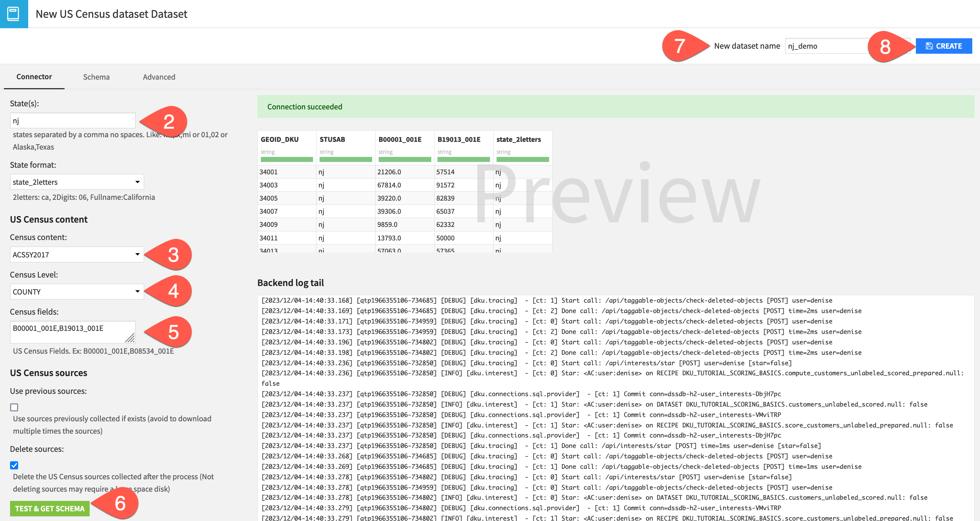Click the US Census sources heading
The image size is (980, 521).
pos(49,373)
